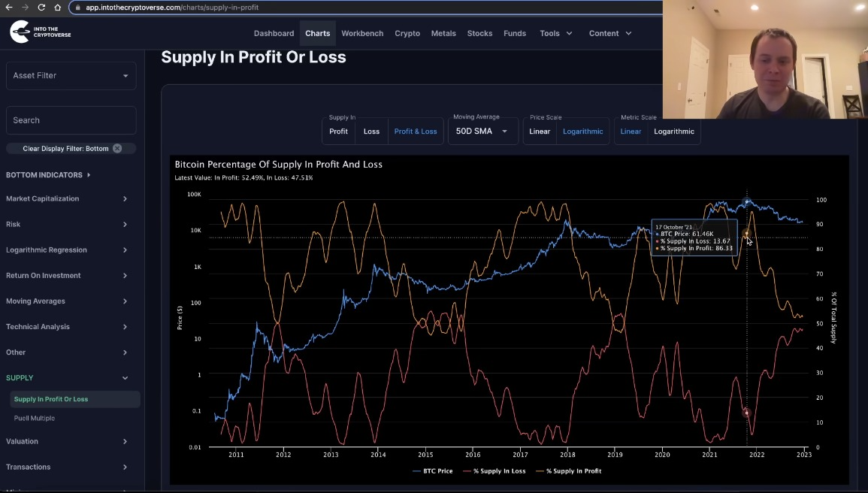Clear the Bottom display filter X icon

(117, 148)
